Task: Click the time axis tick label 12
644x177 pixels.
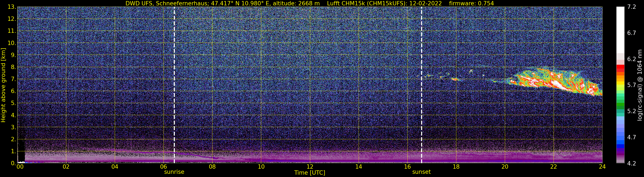Action: click(310, 167)
